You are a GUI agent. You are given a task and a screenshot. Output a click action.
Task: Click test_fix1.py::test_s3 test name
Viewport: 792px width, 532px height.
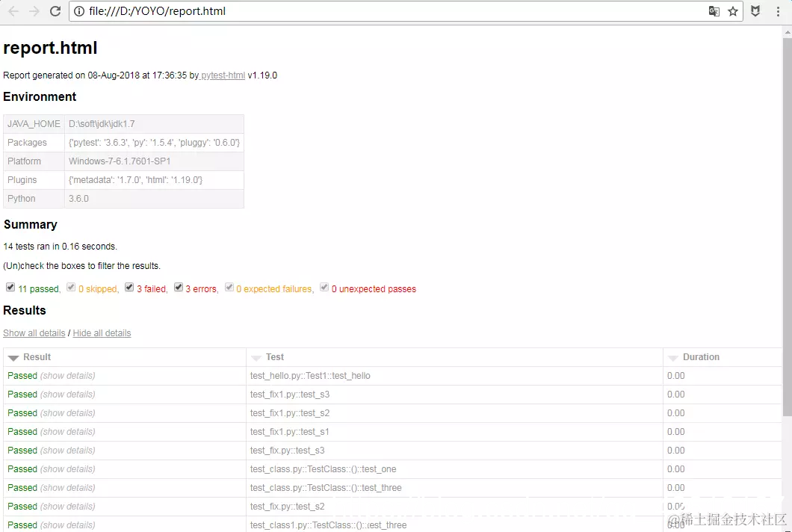pos(290,395)
